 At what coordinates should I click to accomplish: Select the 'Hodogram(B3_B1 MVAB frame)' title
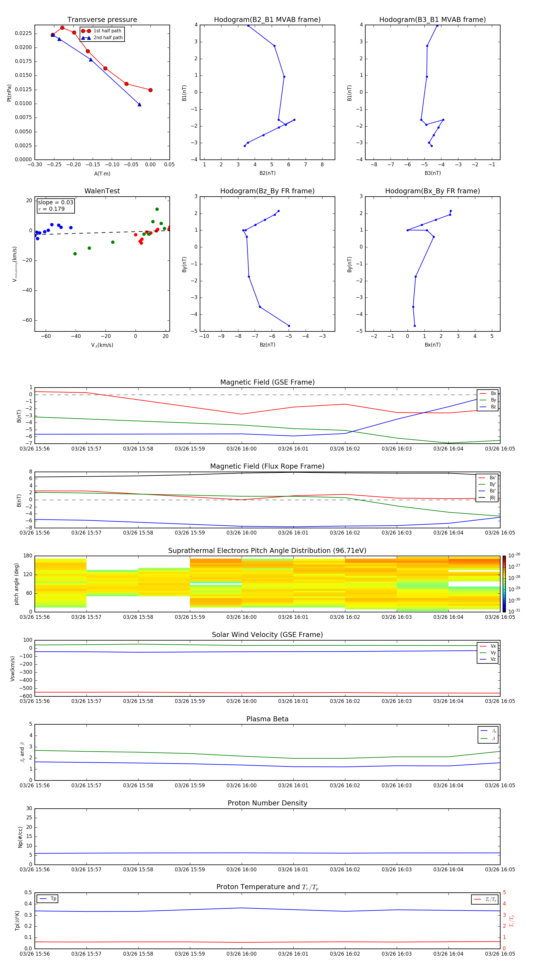[432, 20]
